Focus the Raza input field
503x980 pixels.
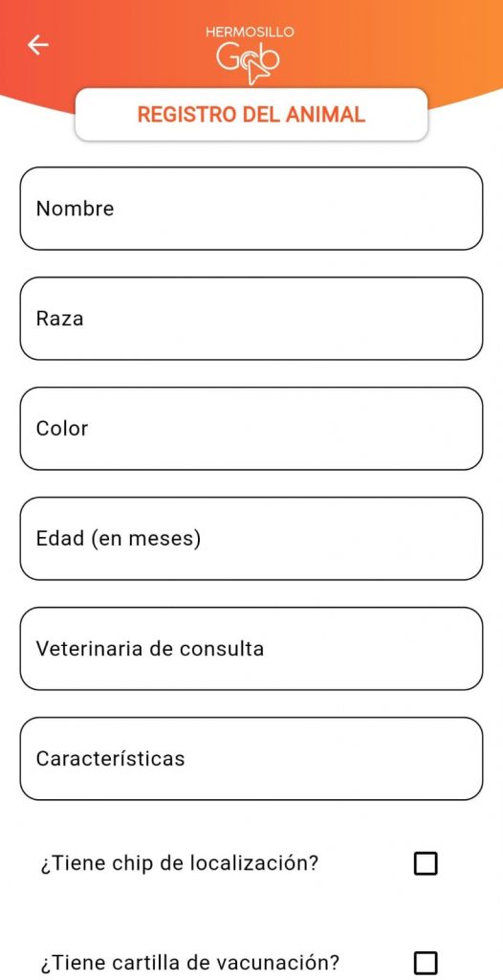[251, 319]
